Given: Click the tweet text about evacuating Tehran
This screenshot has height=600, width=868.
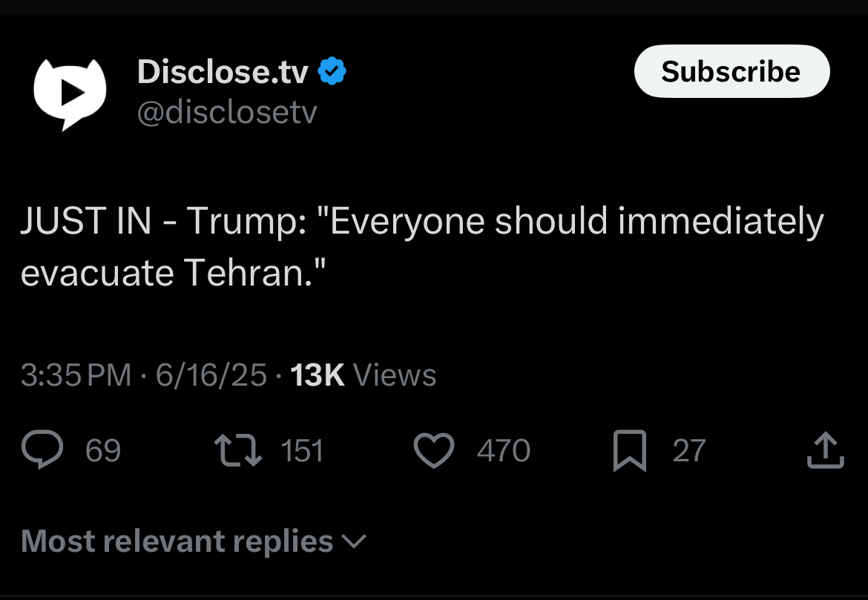Looking at the screenshot, I should click(421, 247).
